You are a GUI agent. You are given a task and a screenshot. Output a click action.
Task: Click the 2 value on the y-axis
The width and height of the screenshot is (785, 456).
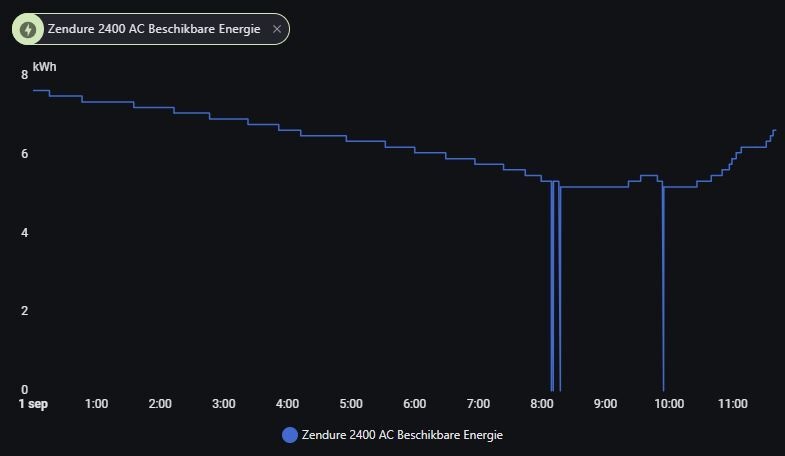[x=25, y=311]
